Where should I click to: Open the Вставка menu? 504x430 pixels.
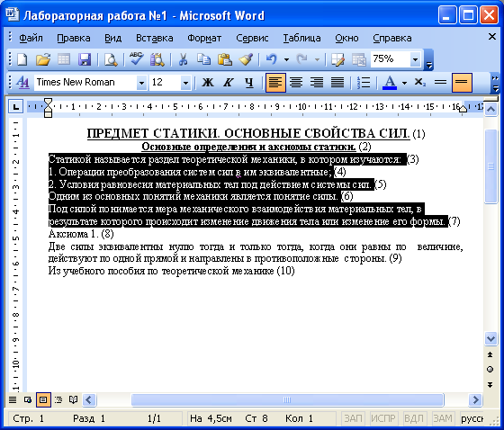click(x=155, y=38)
